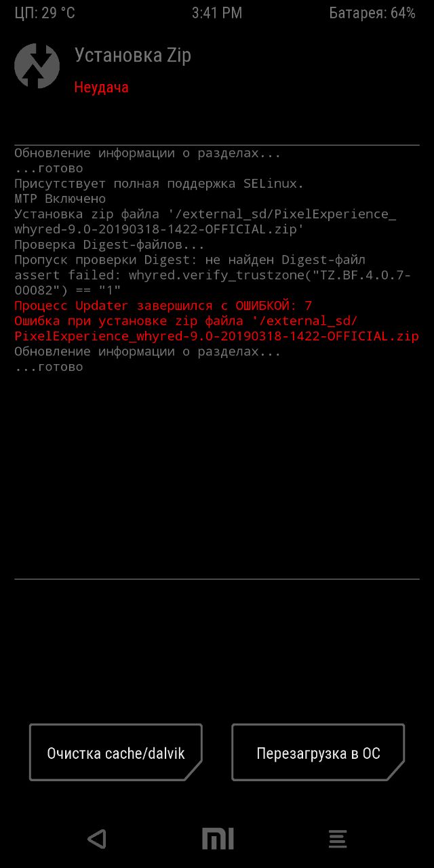Tap the SELinux support log line
434x868 pixels.
point(159,184)
